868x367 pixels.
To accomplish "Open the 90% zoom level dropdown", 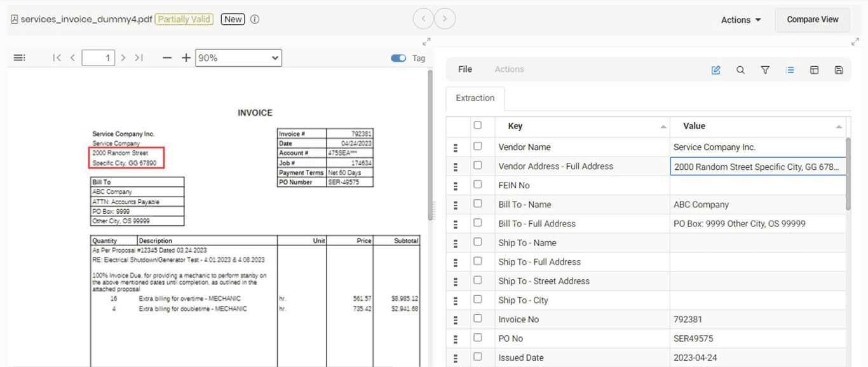I will point(238,58).
